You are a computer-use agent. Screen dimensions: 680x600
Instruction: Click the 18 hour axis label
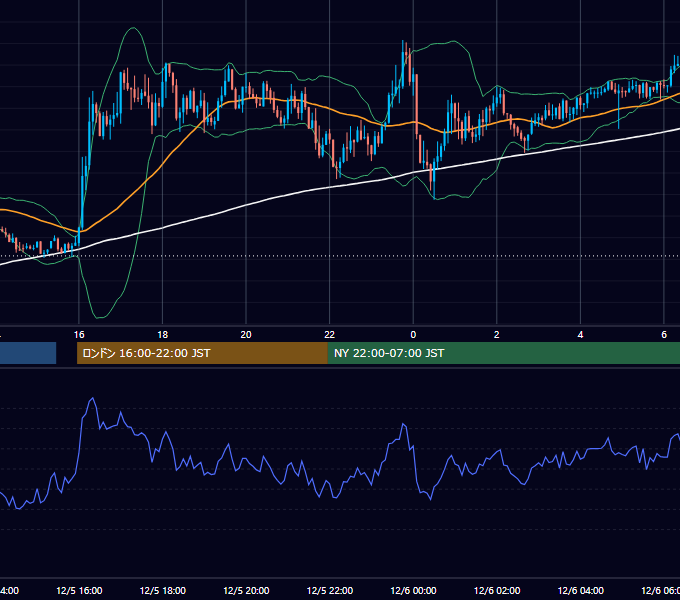[x=162, y=335]
